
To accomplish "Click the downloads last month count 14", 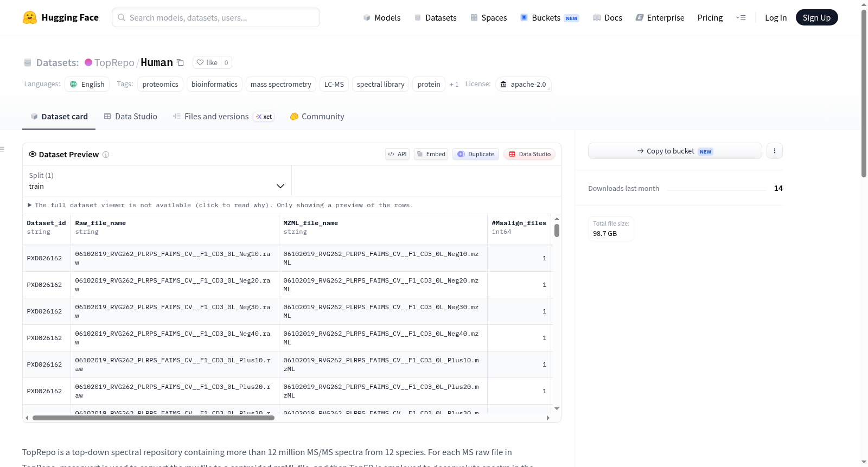I will 778,188.
